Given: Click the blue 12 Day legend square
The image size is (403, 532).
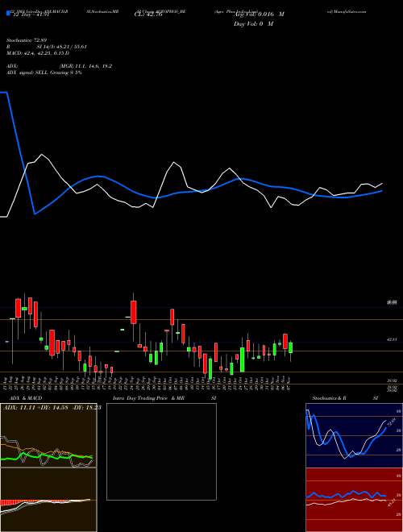Looking at the screenshot, I should pyautogui.click(x=9, y=13).
